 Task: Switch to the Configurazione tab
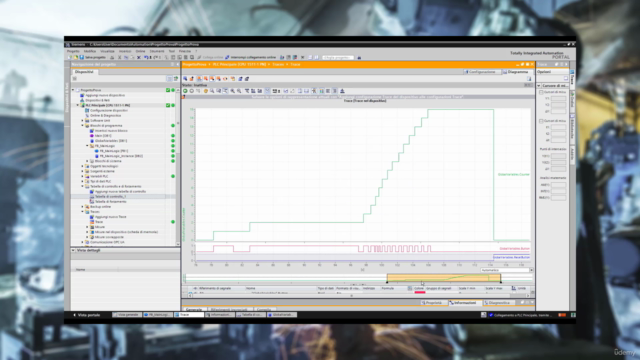[482, 72]
